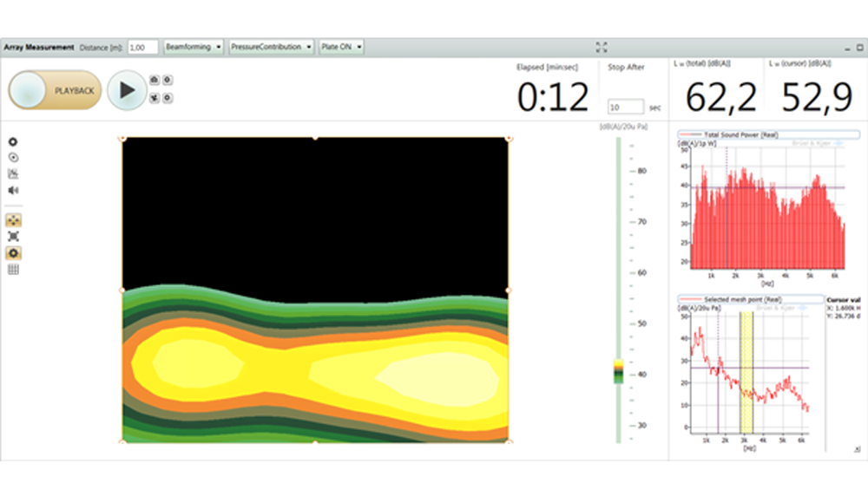Screen dimensions: 868x496
Task: Click the Distance [m] input field
Action: [143, 47]
